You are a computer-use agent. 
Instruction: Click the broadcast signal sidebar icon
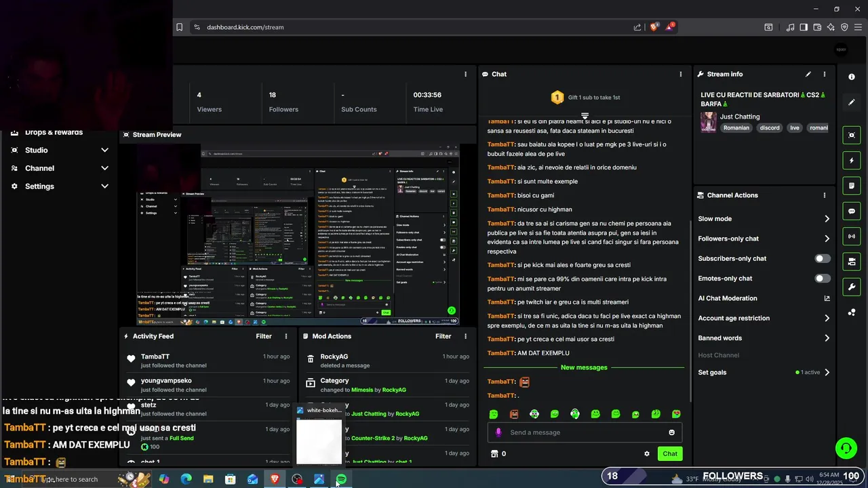pyautogui.click(x=852, y=236)
